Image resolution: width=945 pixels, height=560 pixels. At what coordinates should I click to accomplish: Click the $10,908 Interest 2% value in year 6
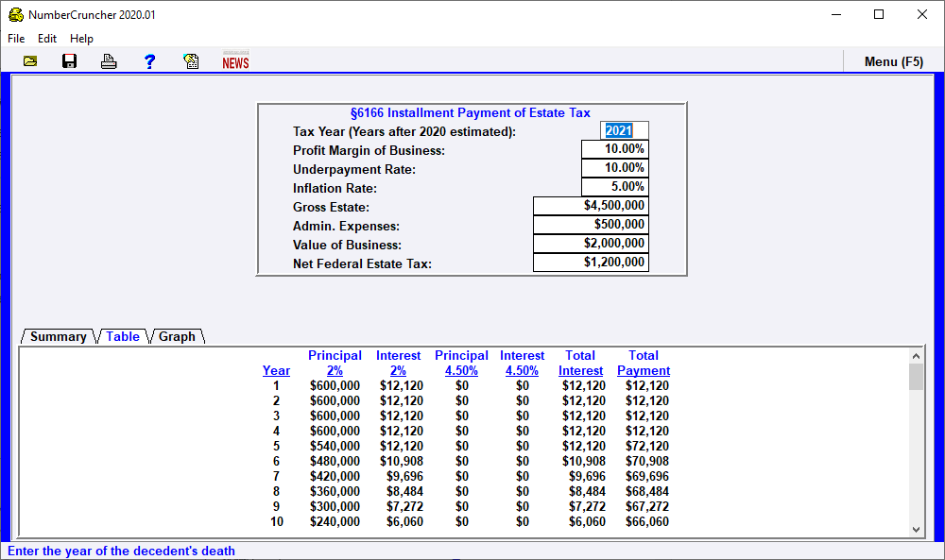(402, 461)
